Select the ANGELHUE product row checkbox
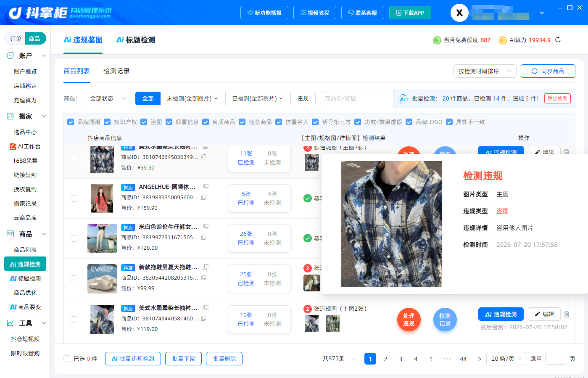 pyautogui.click(x=74, y=198)
